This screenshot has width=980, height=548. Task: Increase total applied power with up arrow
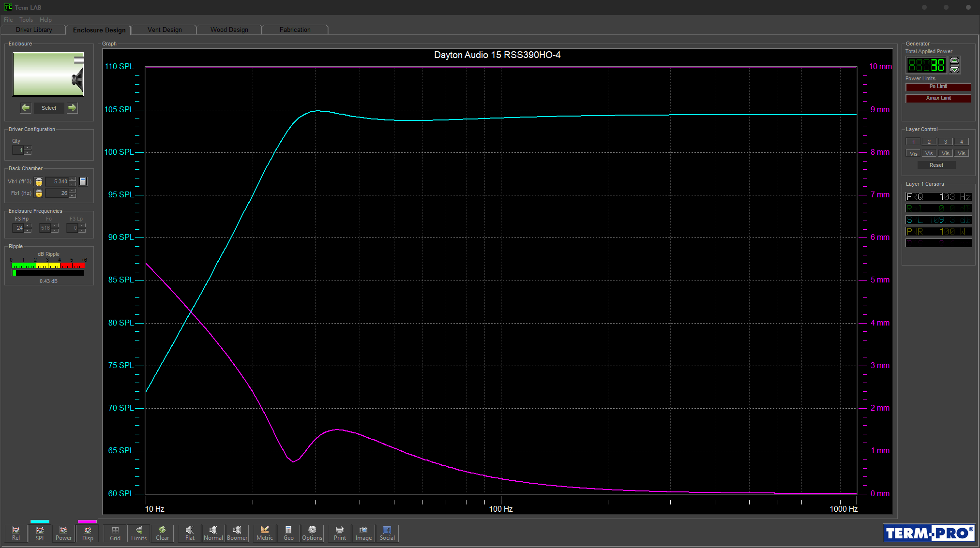tap(954, 60)
